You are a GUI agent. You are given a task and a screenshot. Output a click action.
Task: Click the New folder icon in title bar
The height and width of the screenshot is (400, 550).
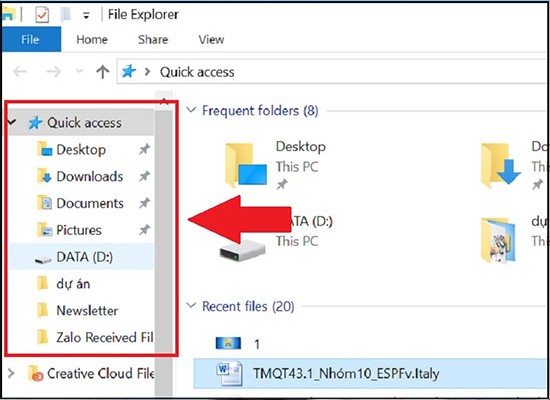(66, 15)
